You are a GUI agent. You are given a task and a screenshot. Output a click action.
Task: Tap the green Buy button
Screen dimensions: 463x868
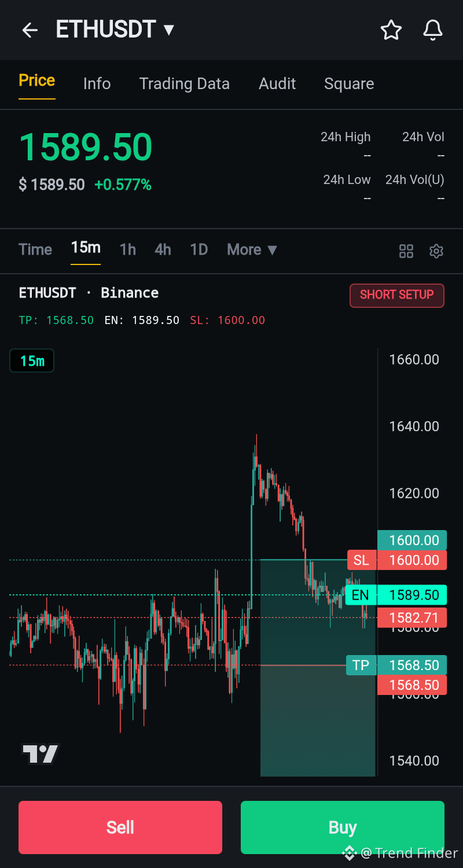(343, 827)
